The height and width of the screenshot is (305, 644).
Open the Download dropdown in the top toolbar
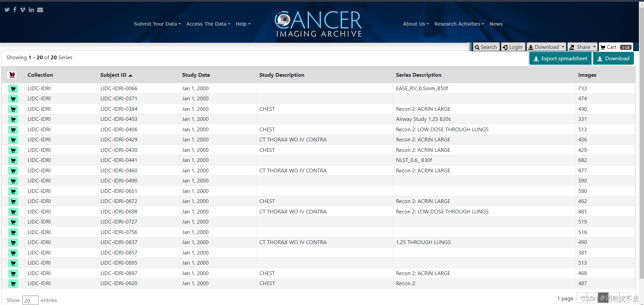546,47
